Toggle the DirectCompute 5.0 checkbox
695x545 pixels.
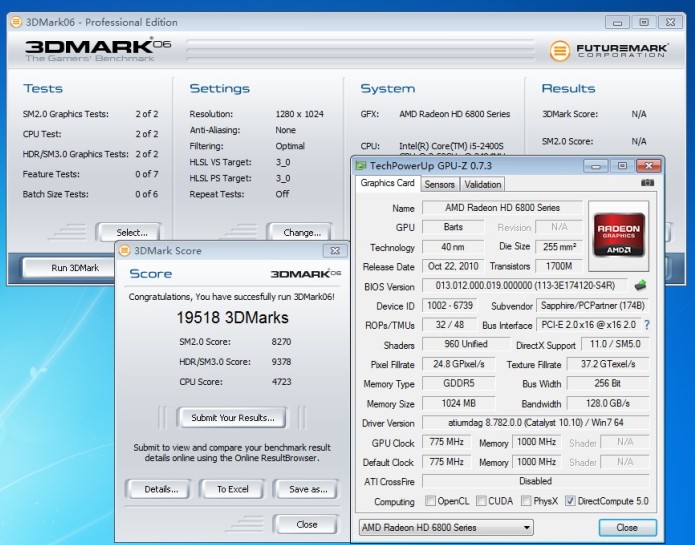[x=570, y=501]
